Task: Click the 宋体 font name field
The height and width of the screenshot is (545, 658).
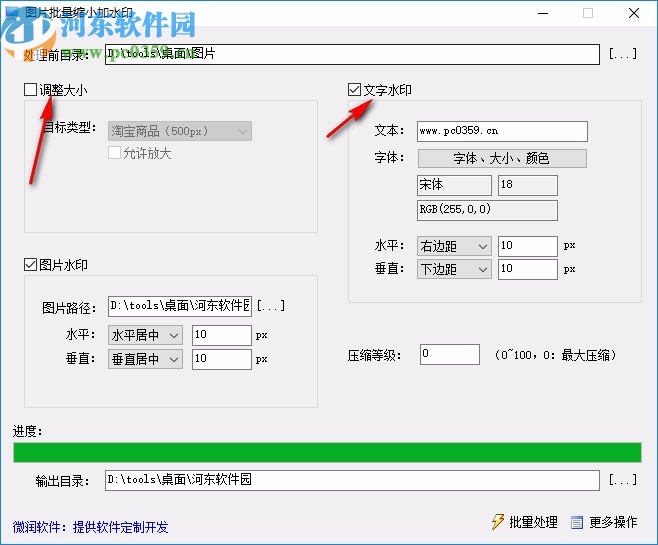Action: [x=454, y=185]
